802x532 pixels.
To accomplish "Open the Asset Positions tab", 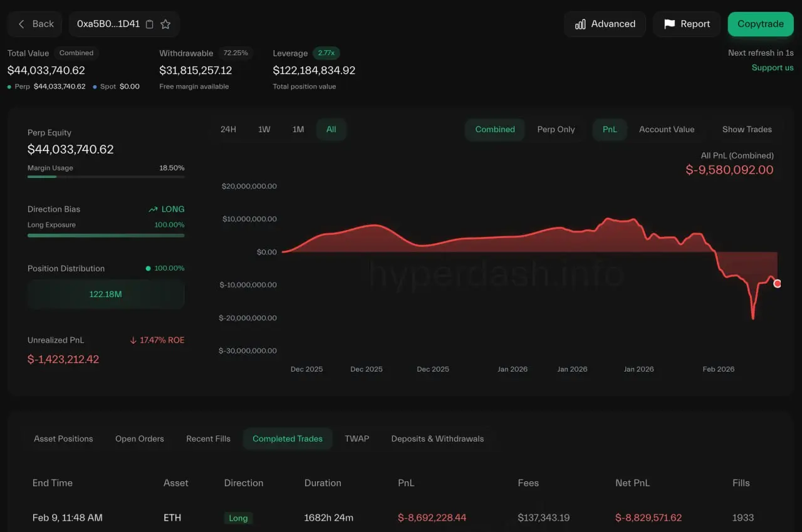I will 63,439.
